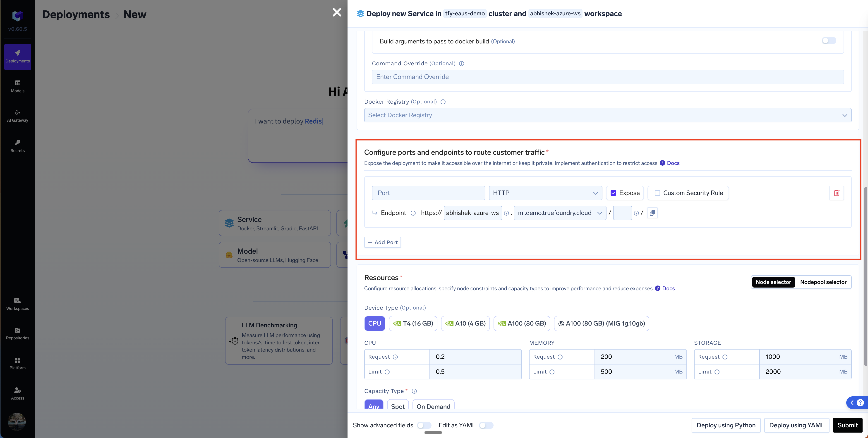
Task: Copy the endpoint URL with the copy icon
Action: 652,213
